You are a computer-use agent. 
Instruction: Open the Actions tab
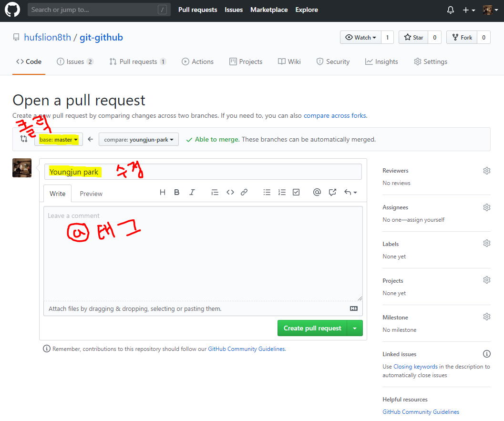point(198,62)
